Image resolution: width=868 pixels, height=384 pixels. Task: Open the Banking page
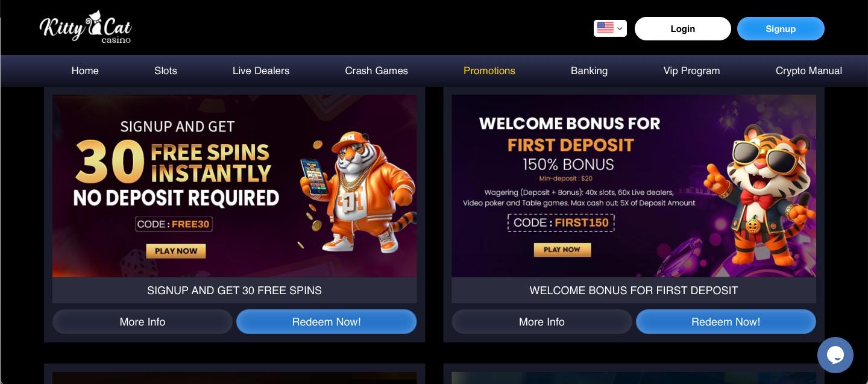[x=589, y=71]
